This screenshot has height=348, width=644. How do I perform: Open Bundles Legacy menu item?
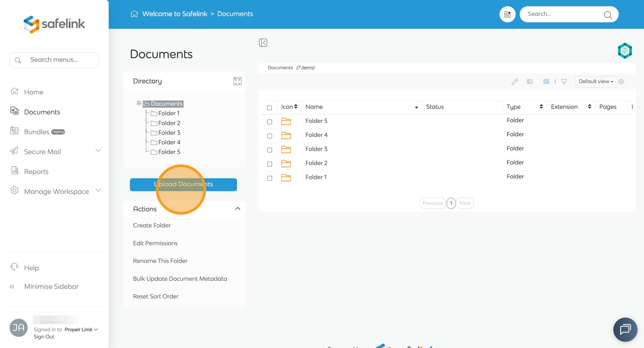(37, 132)
